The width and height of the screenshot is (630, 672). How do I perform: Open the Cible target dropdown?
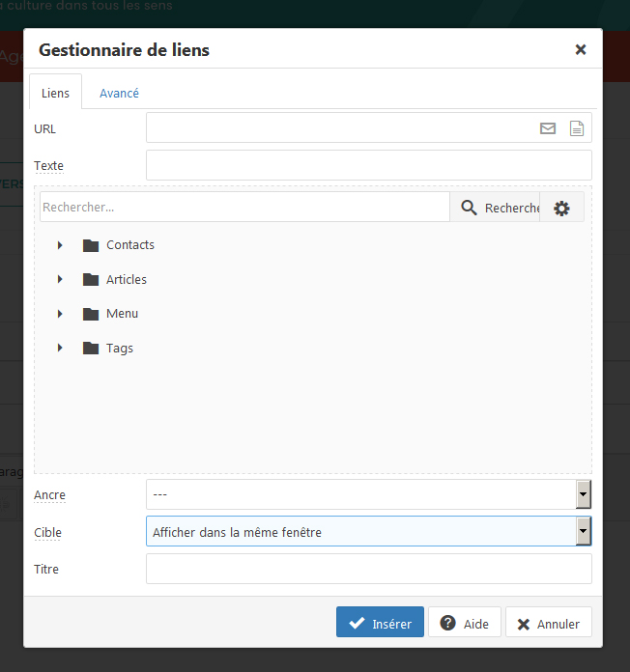(x=369, y=531)
